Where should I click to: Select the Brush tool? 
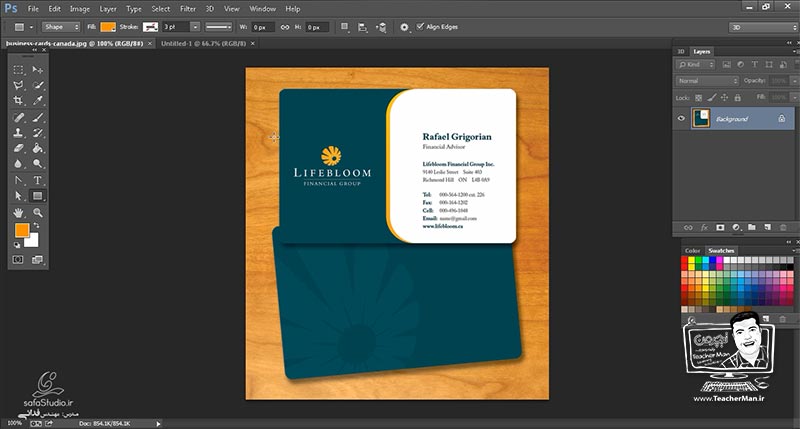click(38, 117)
